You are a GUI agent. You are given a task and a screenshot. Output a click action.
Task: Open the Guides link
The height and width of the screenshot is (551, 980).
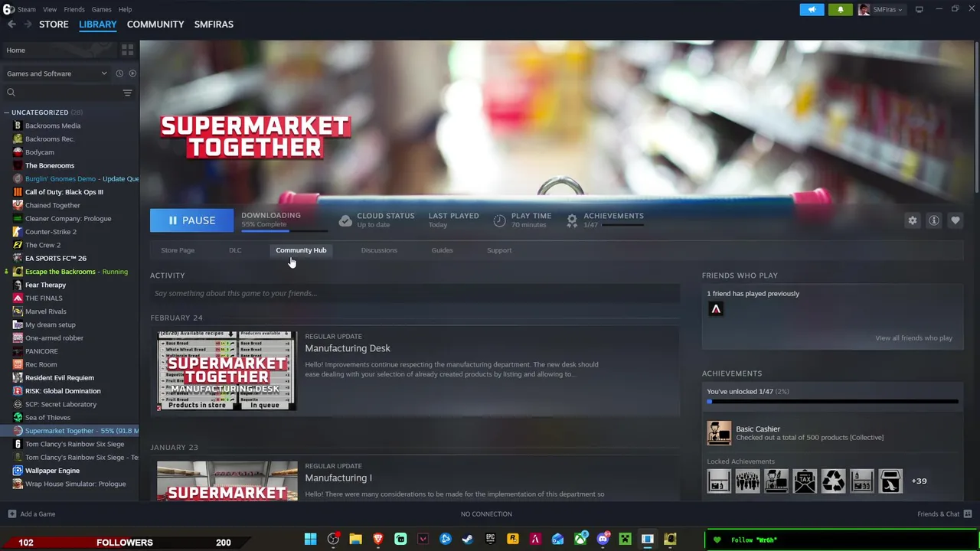click(x=442, y=250)
